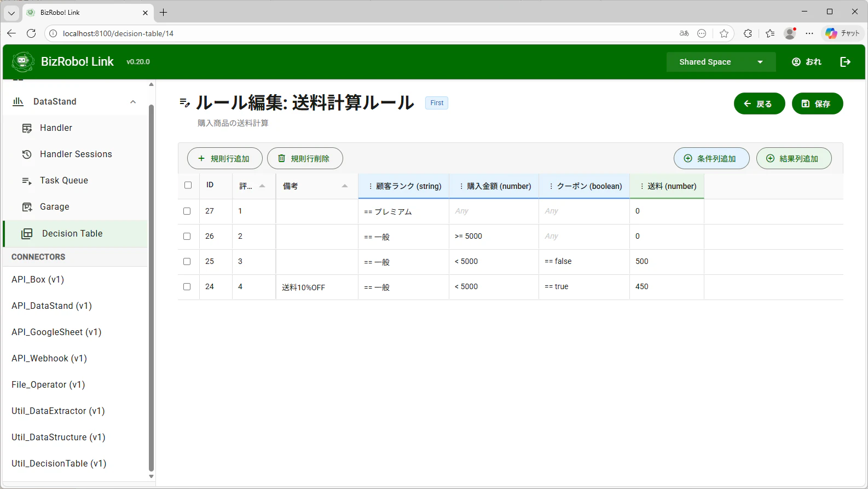This screenshot has width=868, height=489.
Task: Open Task Queue page
Action: click(76, 181)
